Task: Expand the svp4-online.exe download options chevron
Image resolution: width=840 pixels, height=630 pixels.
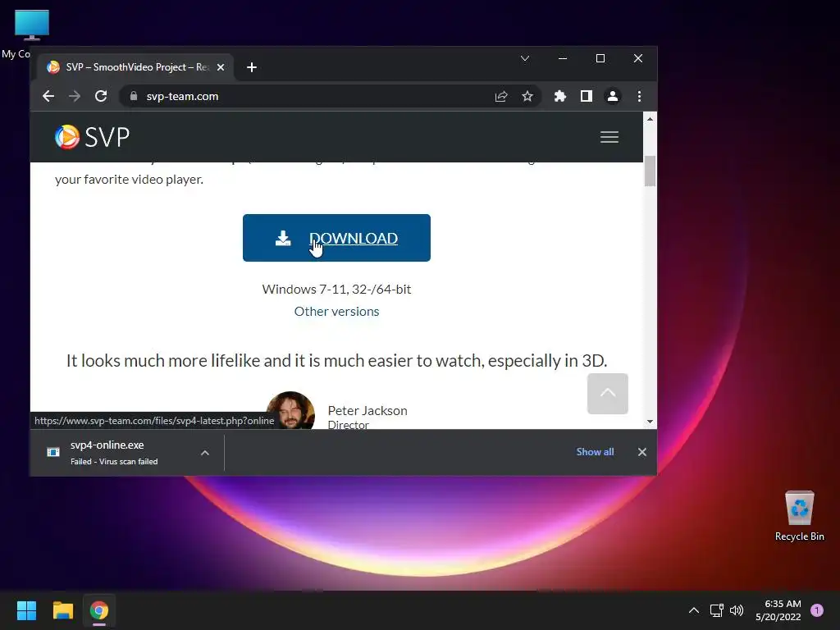Action: [204, 453]
